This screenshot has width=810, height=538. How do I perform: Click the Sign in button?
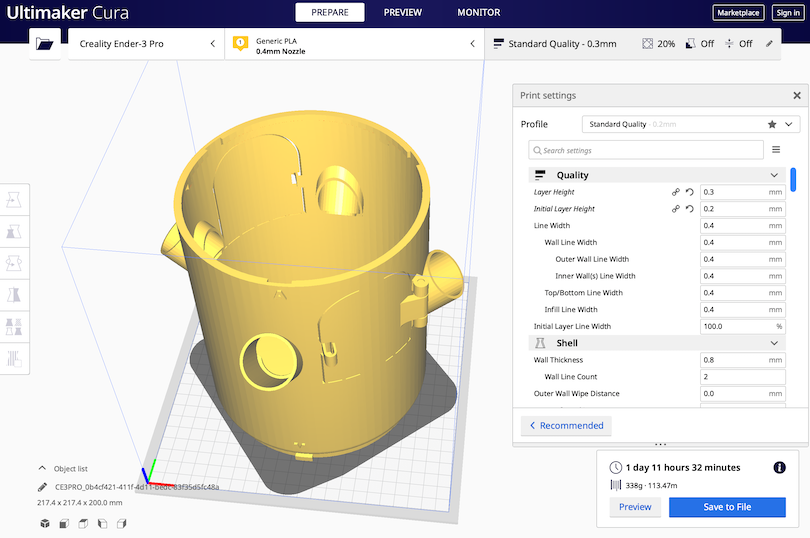[788, 13]
